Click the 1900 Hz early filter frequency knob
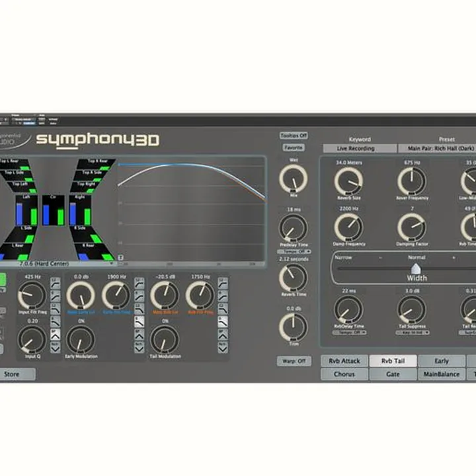The width and height of the screenshot is (476, 476). click(116, 296)
